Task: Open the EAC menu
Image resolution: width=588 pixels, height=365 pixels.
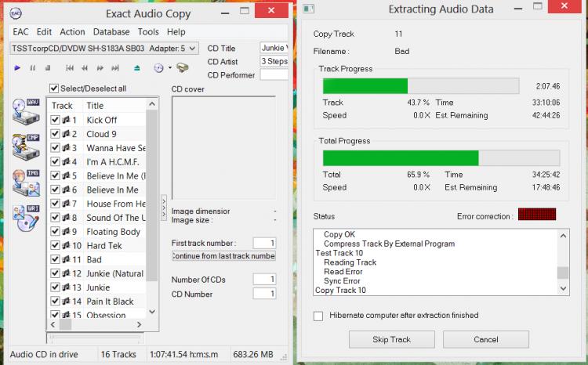Action: click(x=20, y=32)
